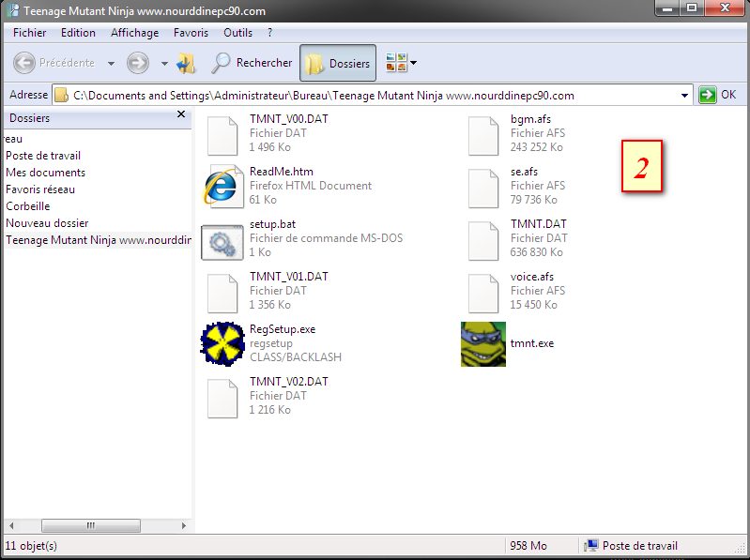Image resolution: width=750 pixels, height=560 pixels.
Task: Open the Outils menu
Action: tap(237, 33)
